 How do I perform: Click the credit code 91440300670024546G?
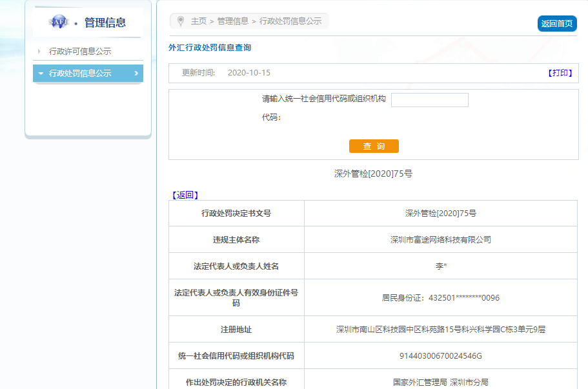441,356
